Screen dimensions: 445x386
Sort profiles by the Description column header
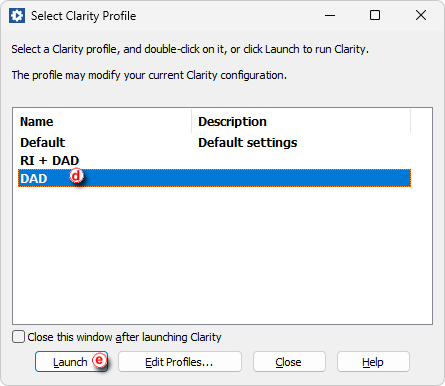[x=301, y=121]
